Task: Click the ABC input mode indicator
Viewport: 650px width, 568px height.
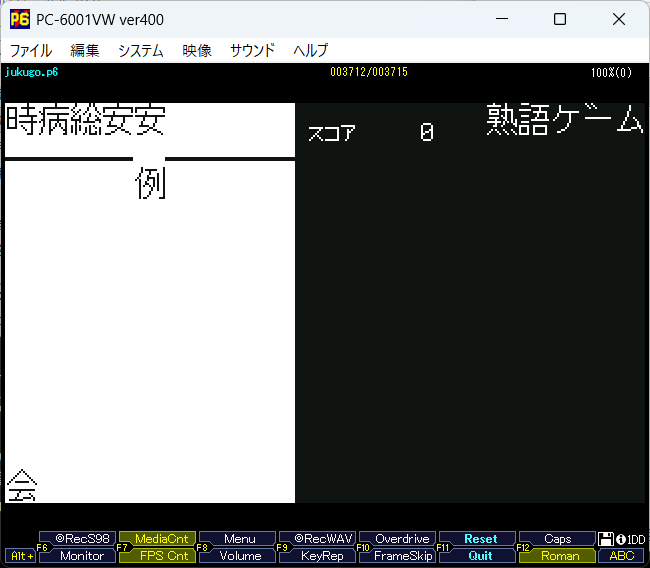Action: click(622, 556)
